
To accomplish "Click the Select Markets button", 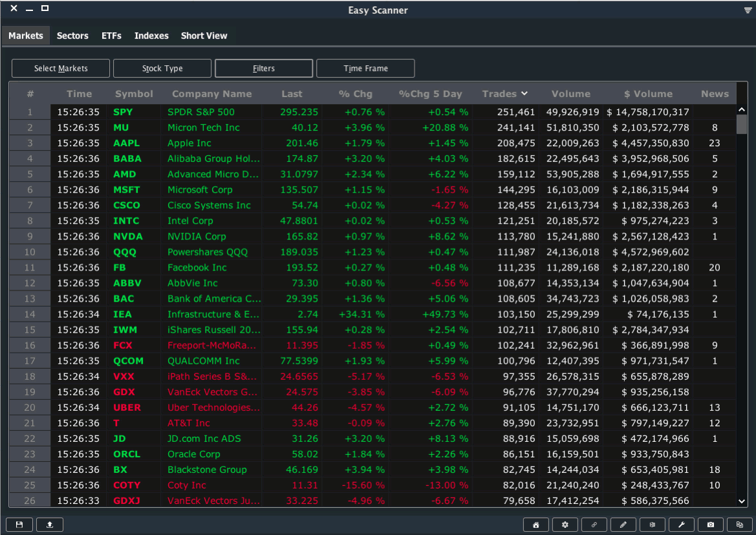I will [x=61, y=69].
